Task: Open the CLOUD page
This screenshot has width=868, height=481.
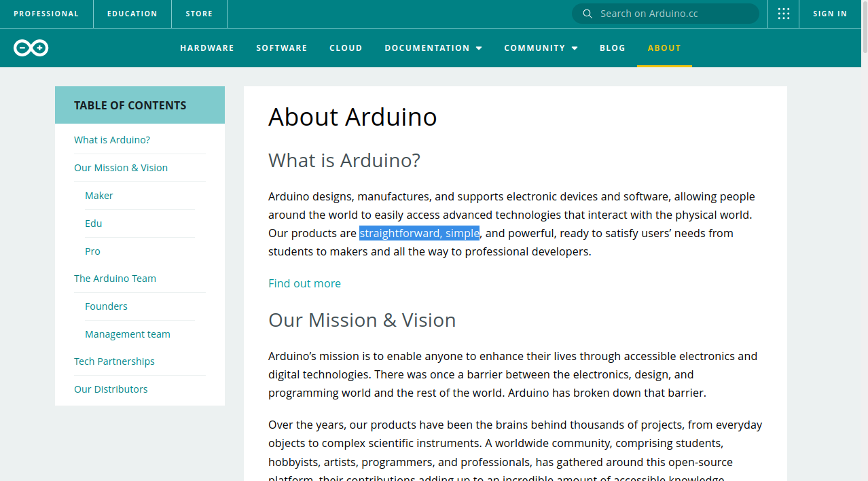Action: (x=346, y=48)
